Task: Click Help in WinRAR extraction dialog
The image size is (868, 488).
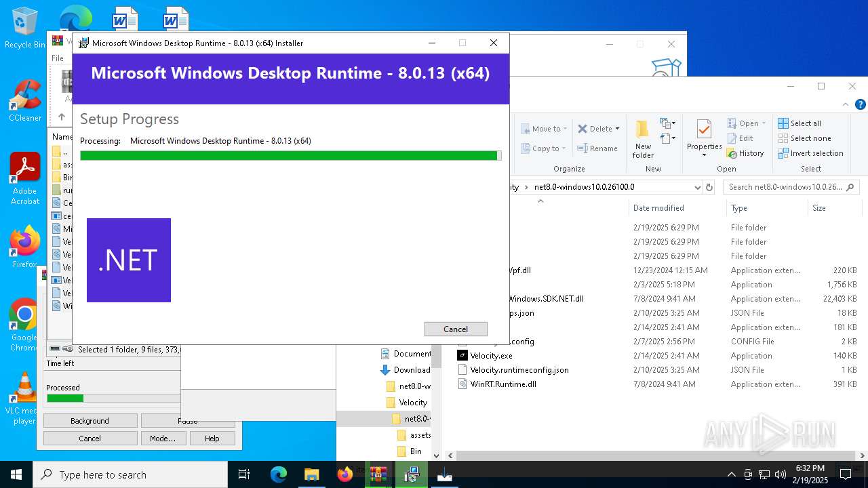Action: 212,439
